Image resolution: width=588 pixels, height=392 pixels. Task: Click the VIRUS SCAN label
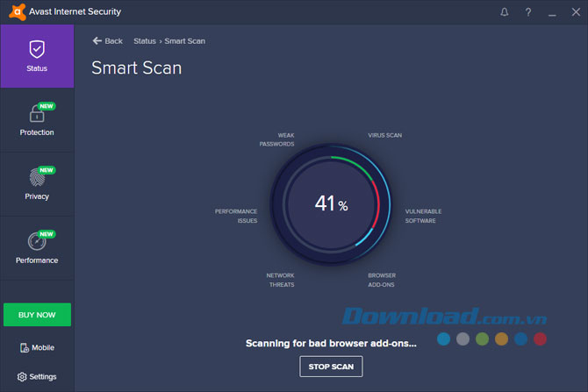384,135
